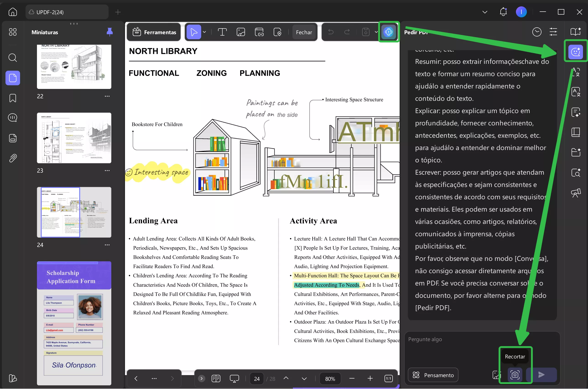Open page 22 thumbnail options menu
Screen dimensions: 588x389
click(107, 96)
